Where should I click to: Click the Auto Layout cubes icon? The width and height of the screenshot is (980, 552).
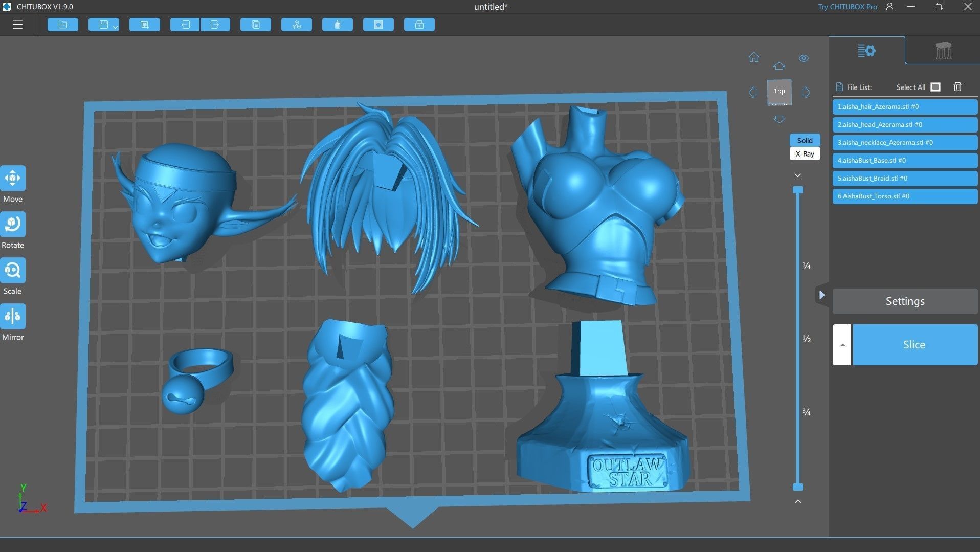point(297,25)
